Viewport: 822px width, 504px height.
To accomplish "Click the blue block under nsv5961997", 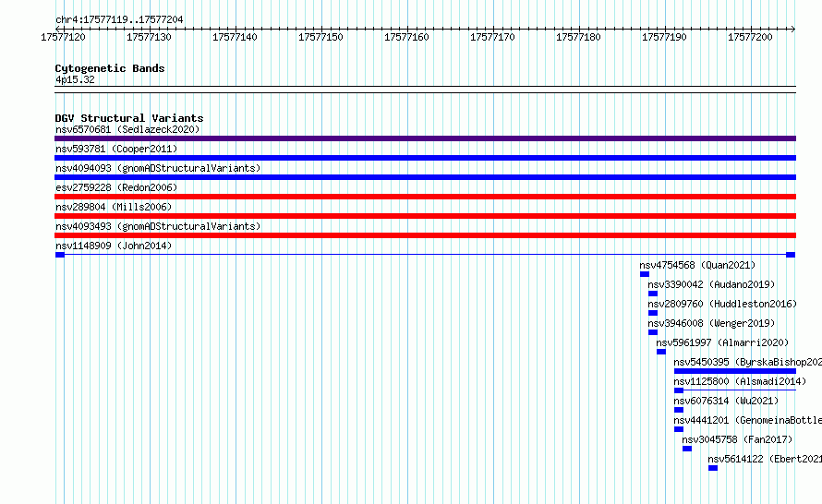I will 661,352.
